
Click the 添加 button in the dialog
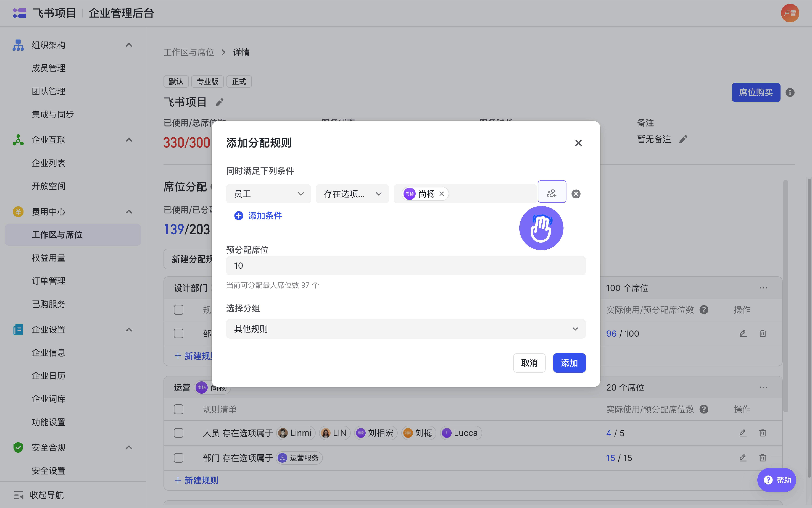(569, 363)
